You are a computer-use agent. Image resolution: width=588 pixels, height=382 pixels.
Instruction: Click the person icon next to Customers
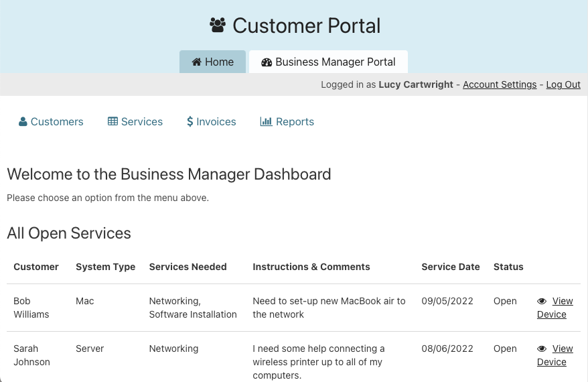tap(23, 122)
